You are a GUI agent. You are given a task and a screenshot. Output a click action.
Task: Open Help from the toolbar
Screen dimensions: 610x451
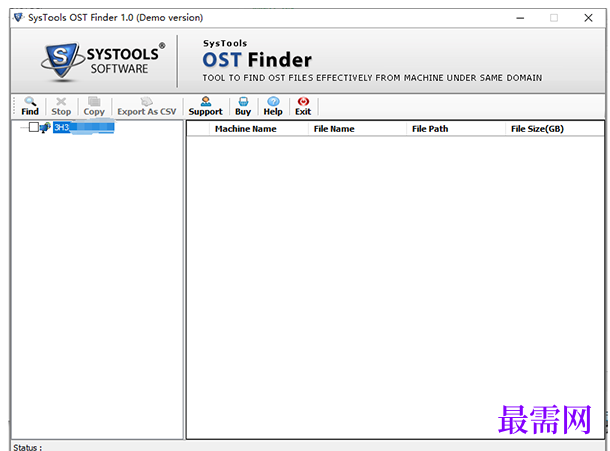[273, 106]
